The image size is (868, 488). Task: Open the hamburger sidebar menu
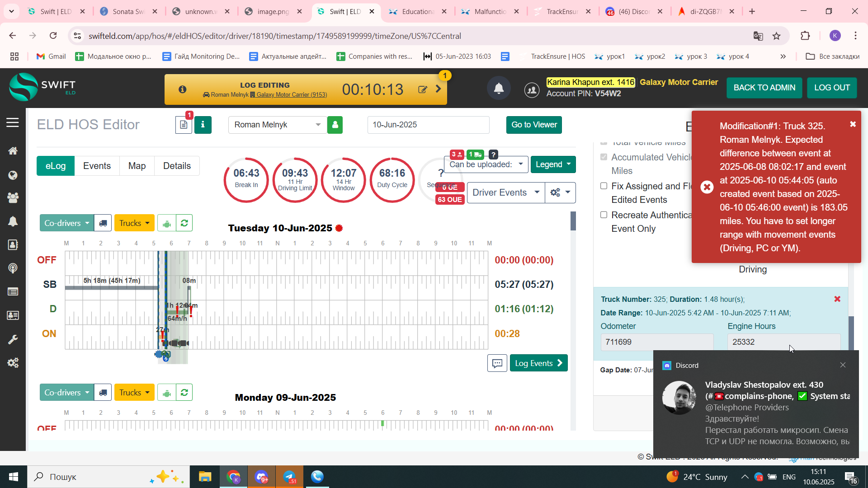point(13,122)
